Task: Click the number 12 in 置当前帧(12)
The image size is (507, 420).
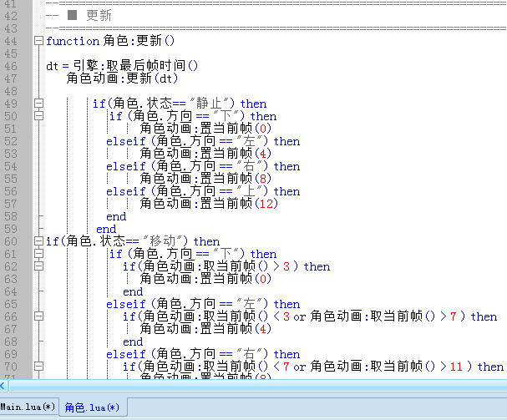Action: [x=266, y=204]
